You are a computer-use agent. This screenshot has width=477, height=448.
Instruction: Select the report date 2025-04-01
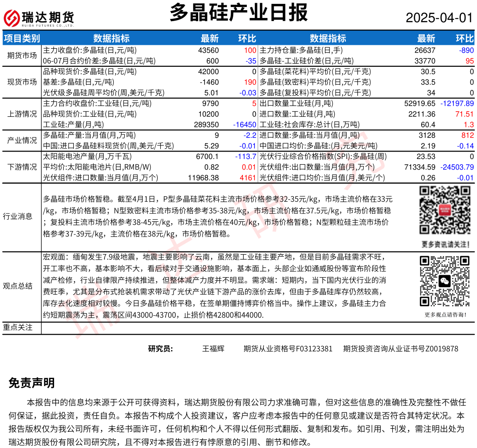tap(439, 18)
